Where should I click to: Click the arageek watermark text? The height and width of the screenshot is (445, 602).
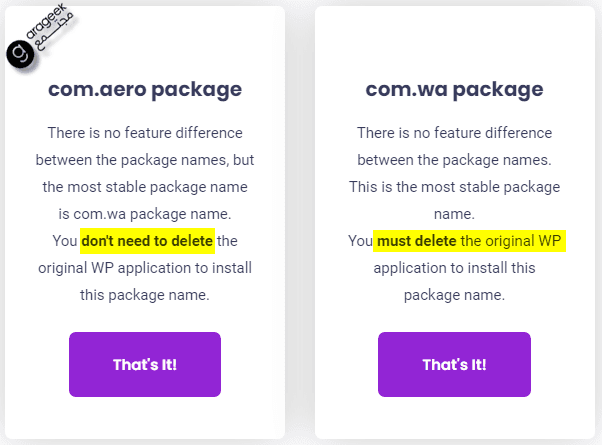[x=46, y=21]
